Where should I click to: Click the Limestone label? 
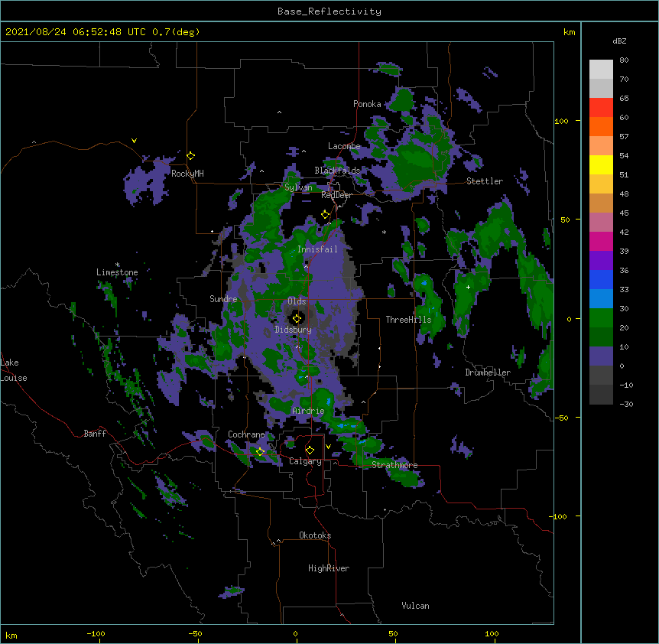pos(117,272)
